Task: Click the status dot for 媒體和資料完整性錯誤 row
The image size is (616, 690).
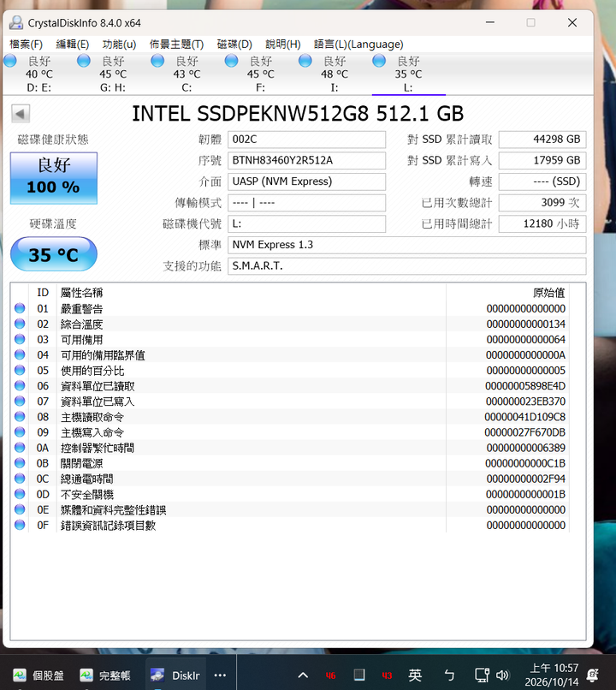Action: [20, 509]
